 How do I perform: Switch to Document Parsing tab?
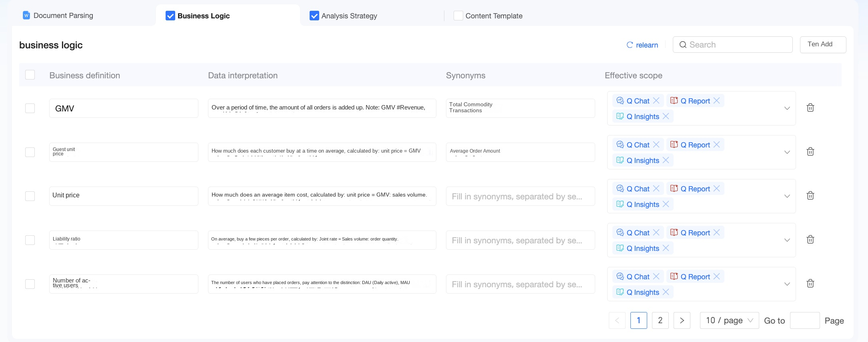[x=63, y=16]
